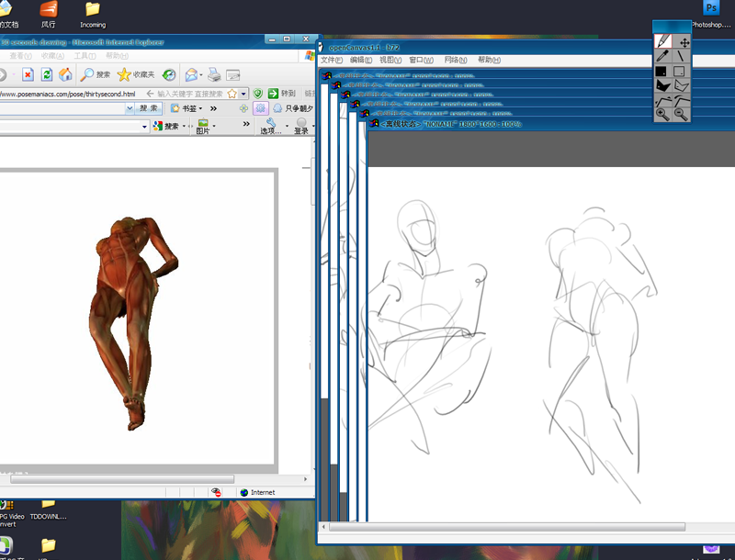Expand the 选项 options dropdown
The width and height of the screenshot is (735, 560).
(287, 126)
